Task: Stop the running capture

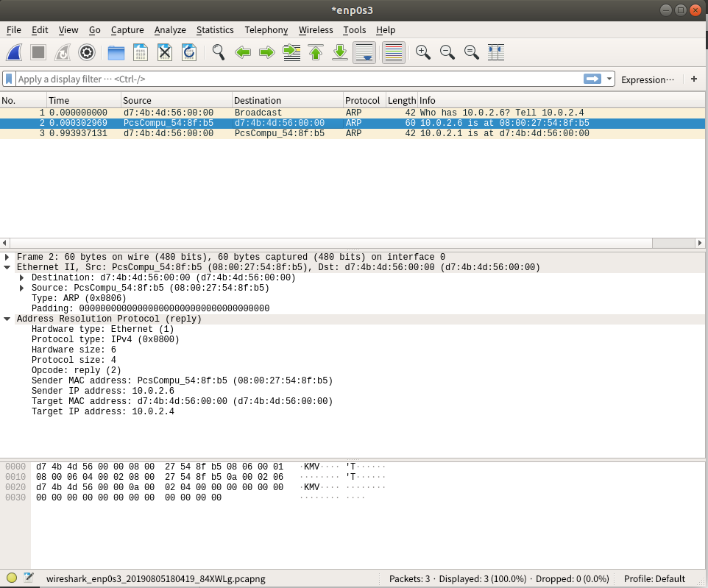Action: pos(38,52)
